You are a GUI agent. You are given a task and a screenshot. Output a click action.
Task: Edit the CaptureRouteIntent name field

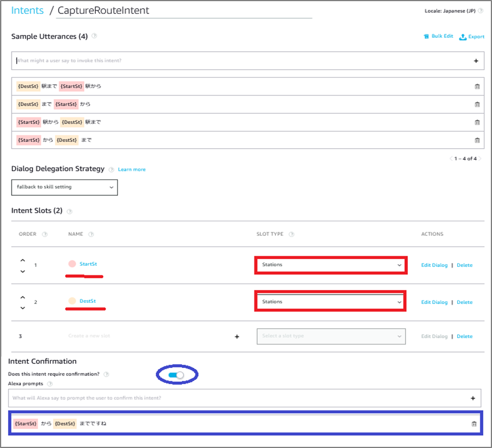pos(184,10)
